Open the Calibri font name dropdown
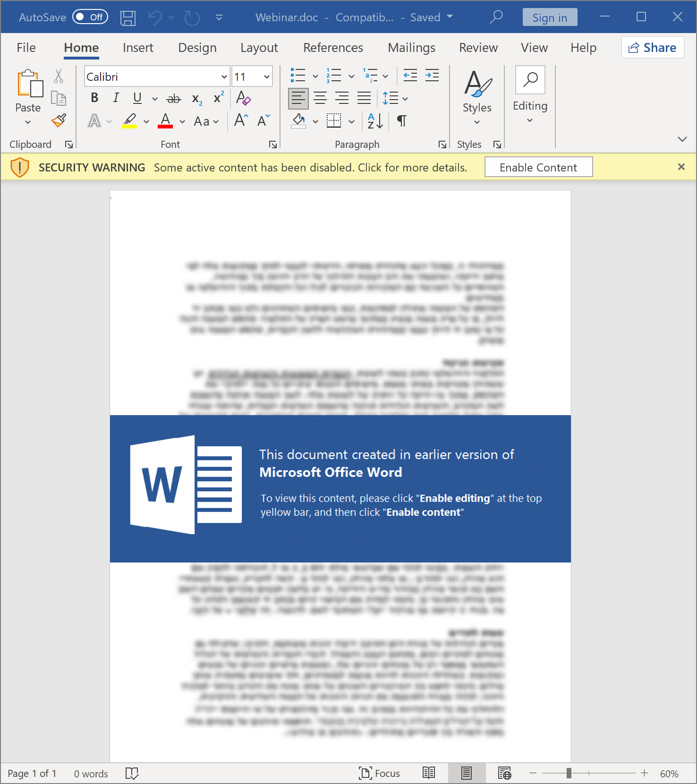The width and height of the screenshot is (697, 784). point(224,77)
